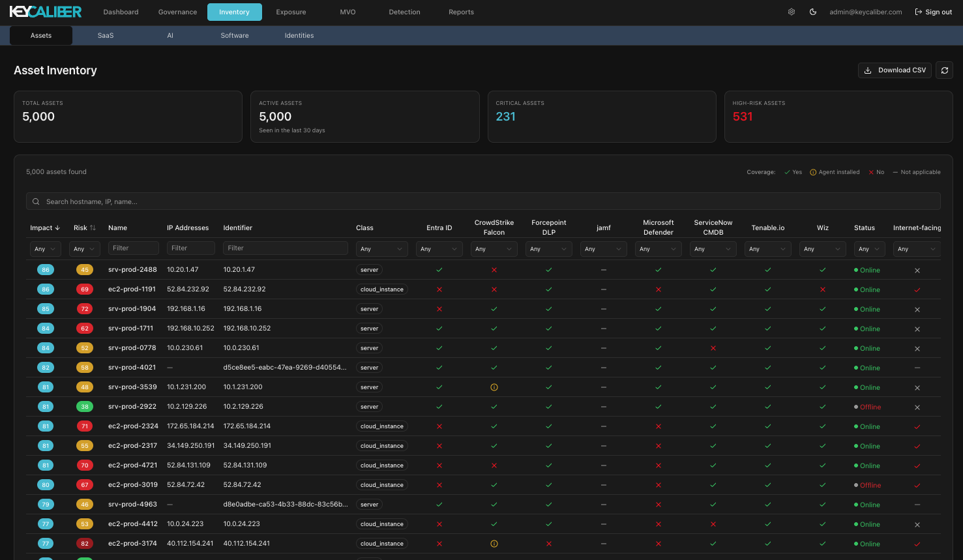963x560 pixels.
Task: Click the High-Risk Assets 531 card
Action: tap(838, 117)
